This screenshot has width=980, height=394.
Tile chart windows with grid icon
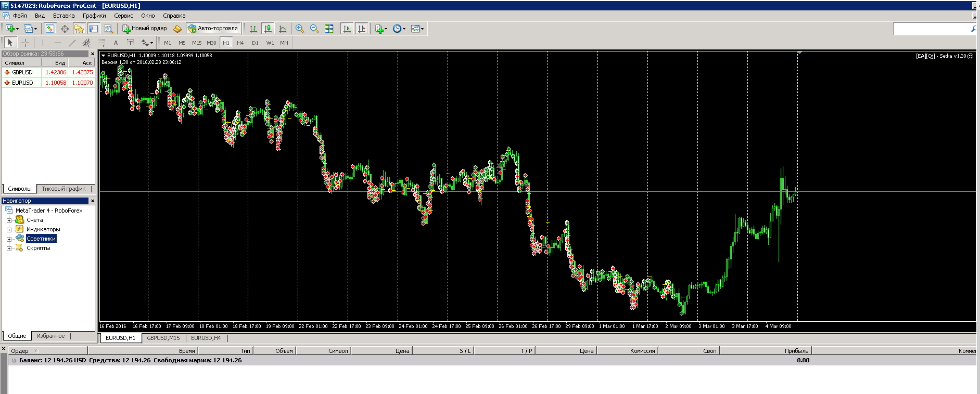point(329,29)
